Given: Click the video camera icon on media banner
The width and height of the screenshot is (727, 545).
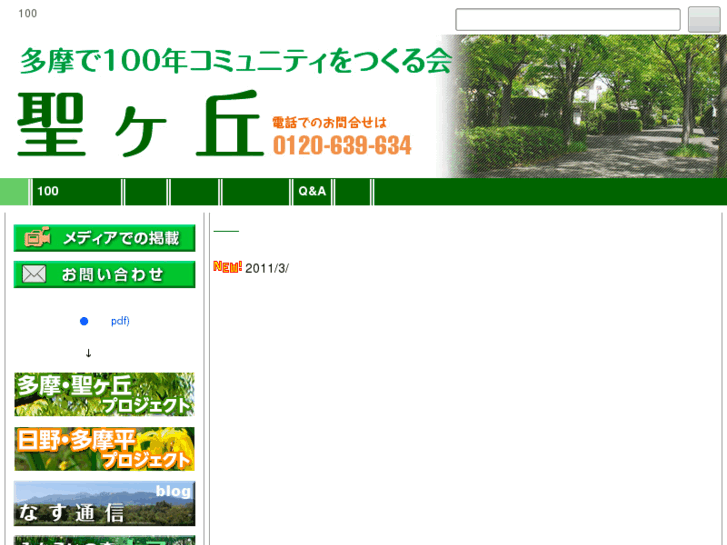Looking at the screenshot, I should tap(37, 237).
